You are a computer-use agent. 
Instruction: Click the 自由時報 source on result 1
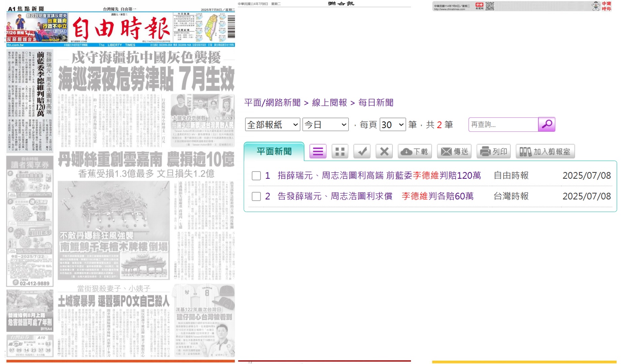(511, 176)
